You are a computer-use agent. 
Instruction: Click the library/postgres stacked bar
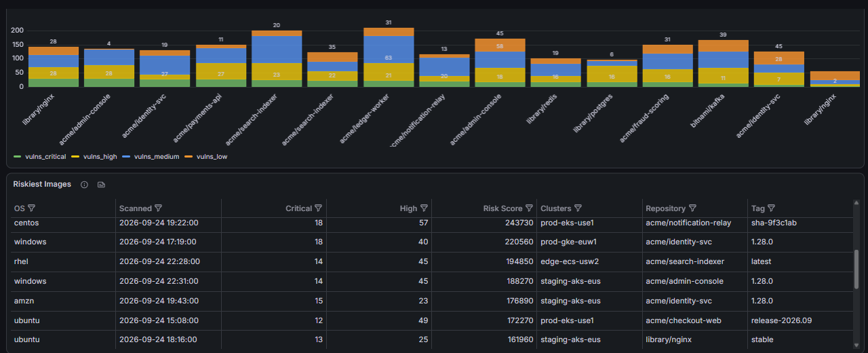pos(612,73)
